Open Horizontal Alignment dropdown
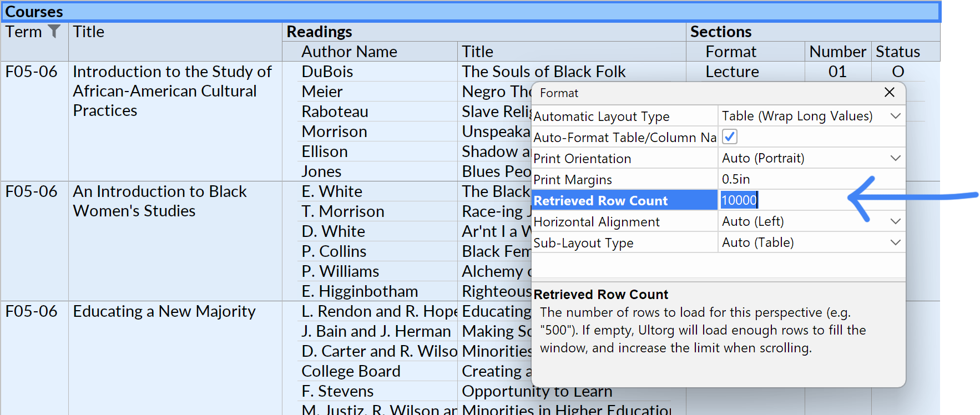980x415 pixels. pyautogui.click(x=895, y=221)
